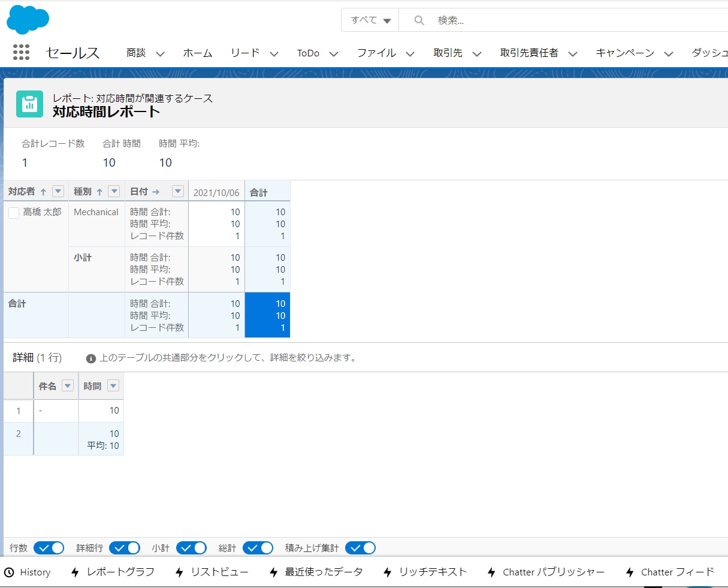Click the 小計 subtotal row label
Screen dimensions: 728x588
pyautogui.click(x=83, y=258)
